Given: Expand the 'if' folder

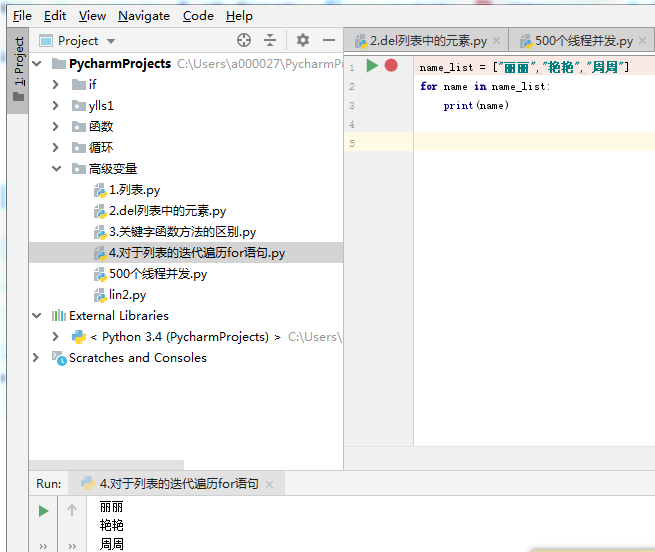Looking at the screenshot, I should [56, 84].
